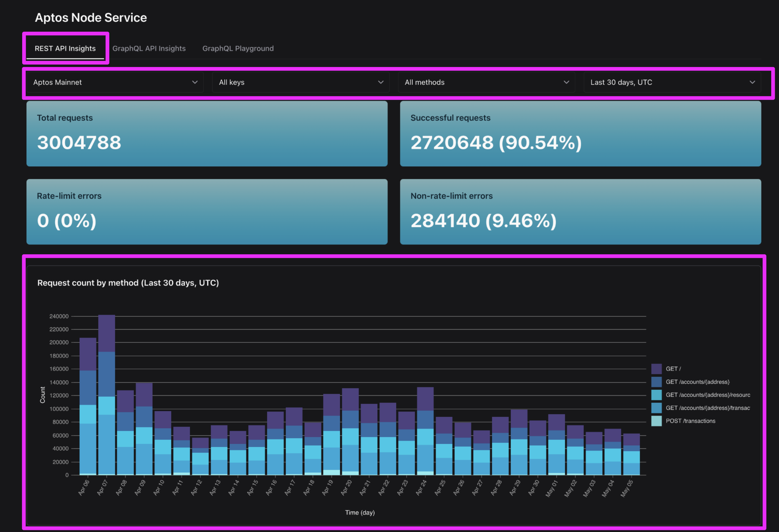Click the chevron in All keys selector
The image size is (779, 532).
pos(381,82)
